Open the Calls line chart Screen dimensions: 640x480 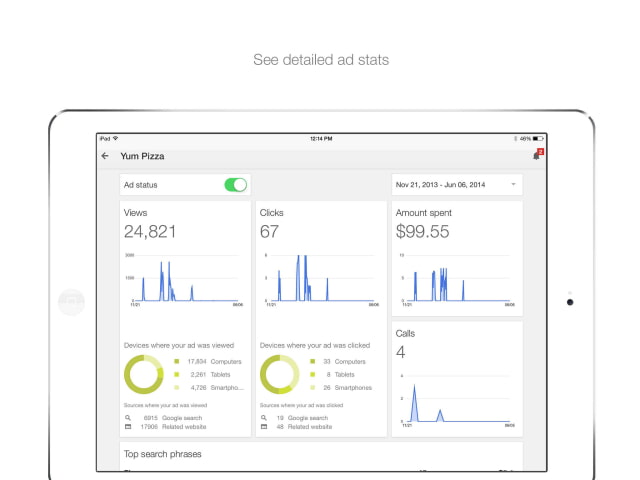[457, 400]
